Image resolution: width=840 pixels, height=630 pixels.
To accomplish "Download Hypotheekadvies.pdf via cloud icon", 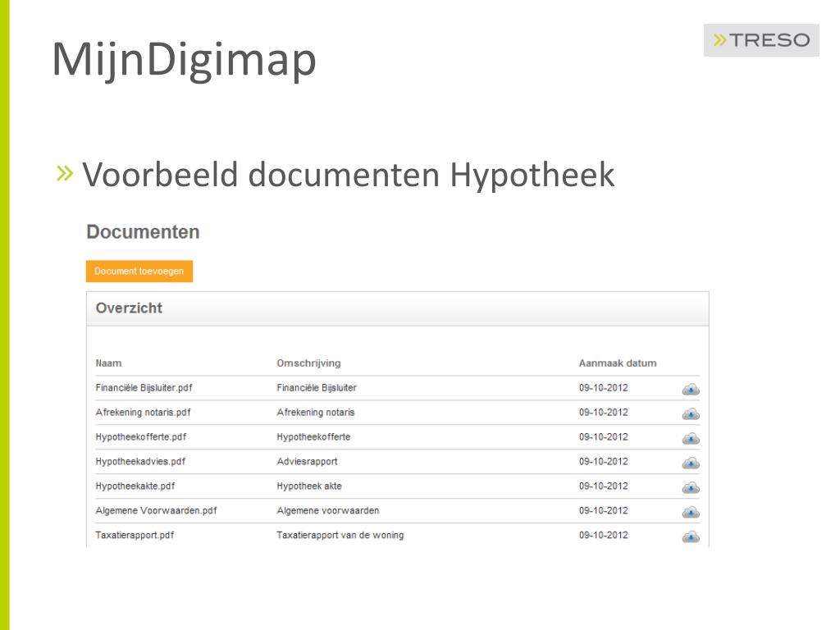I will click(691, 463).
